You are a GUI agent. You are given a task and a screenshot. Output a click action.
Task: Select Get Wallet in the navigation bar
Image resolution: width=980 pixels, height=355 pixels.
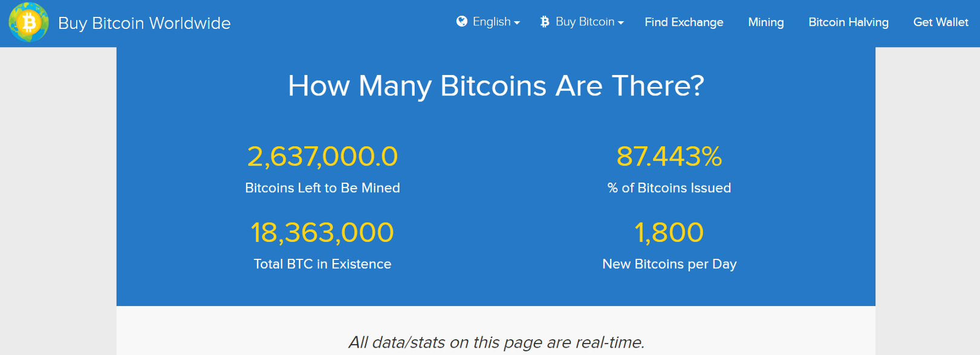pos(941,22)
